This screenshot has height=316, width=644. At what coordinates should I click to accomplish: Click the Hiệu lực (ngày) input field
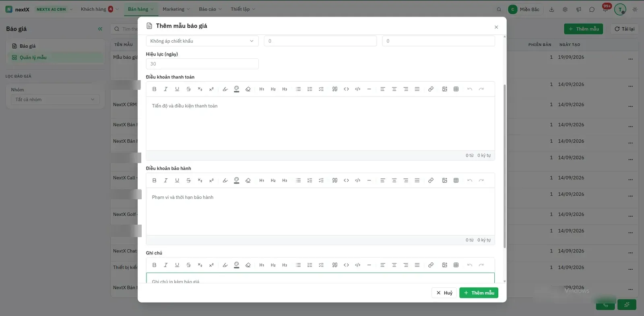click(202, 64)
